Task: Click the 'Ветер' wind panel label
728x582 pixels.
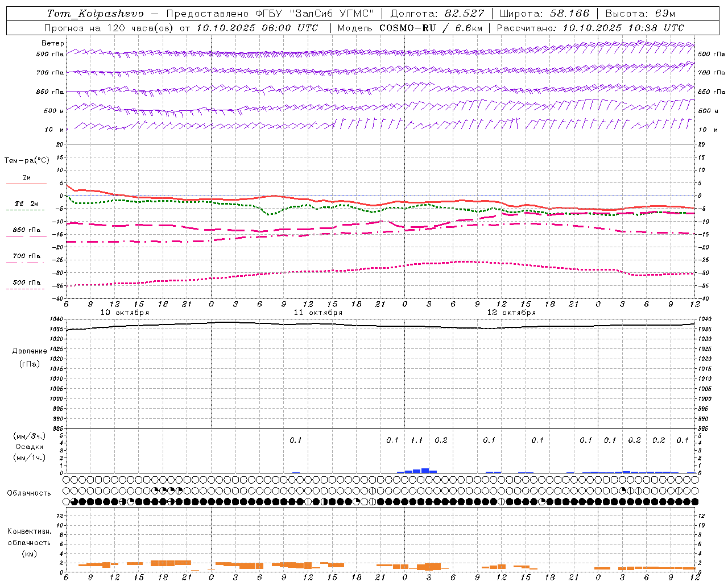Action: point(53,43)
